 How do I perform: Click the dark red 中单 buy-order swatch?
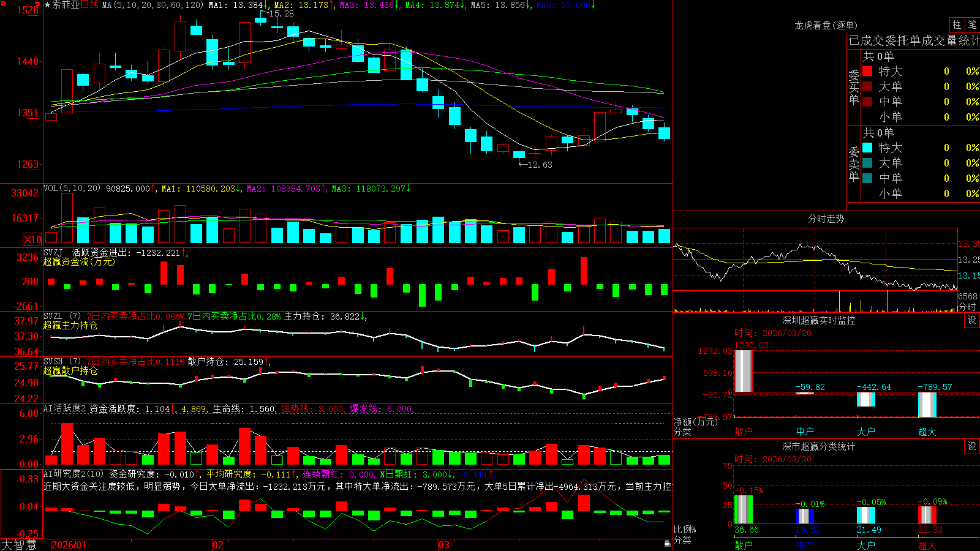coord(867,101)
